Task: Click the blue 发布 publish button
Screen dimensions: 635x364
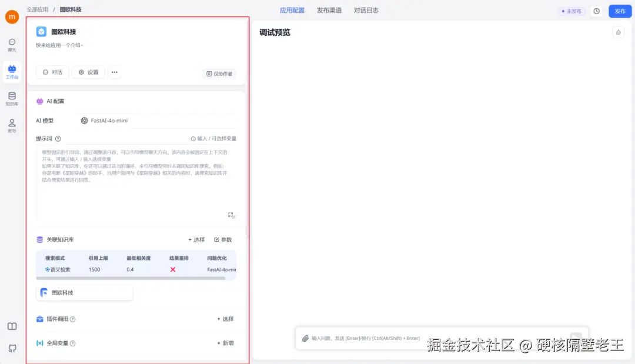Action: [620, 11]
